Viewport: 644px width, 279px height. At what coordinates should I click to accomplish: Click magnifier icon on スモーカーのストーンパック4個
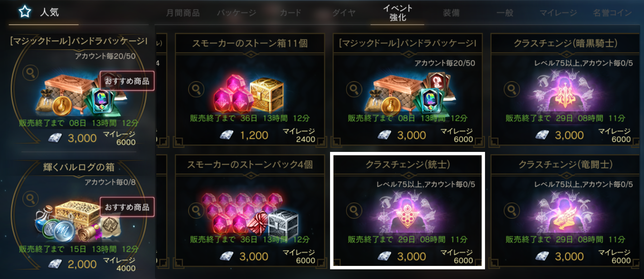point(196,211)
